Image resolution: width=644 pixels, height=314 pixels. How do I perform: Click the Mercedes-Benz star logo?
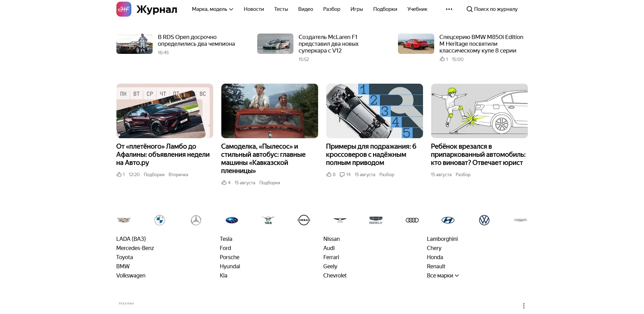click(x=196, y=220)
